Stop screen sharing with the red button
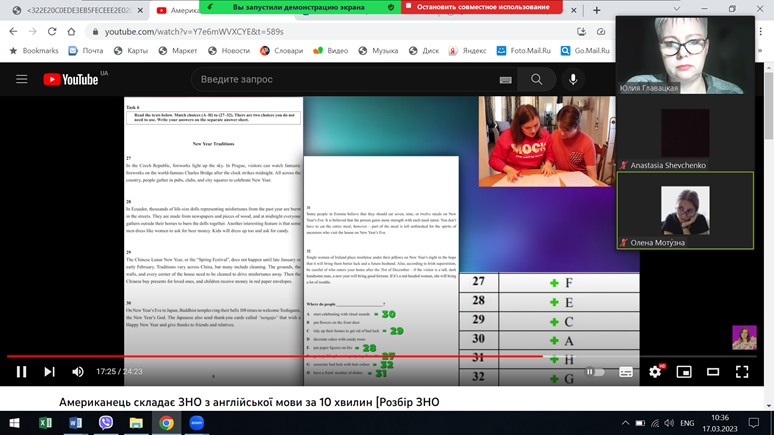 [x=482, y=7]
